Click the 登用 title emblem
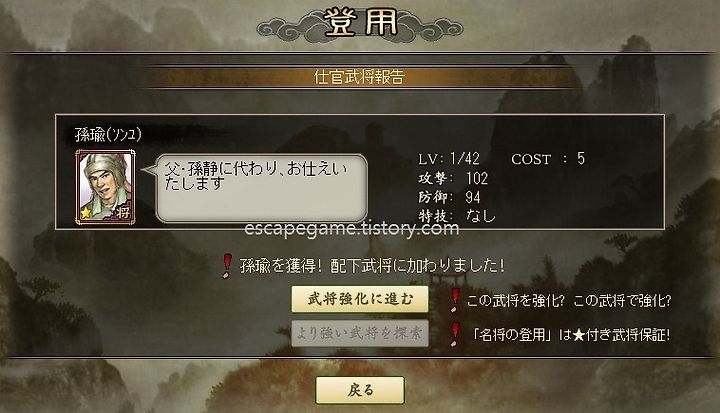The image size is (720, 413). (360, 23)
